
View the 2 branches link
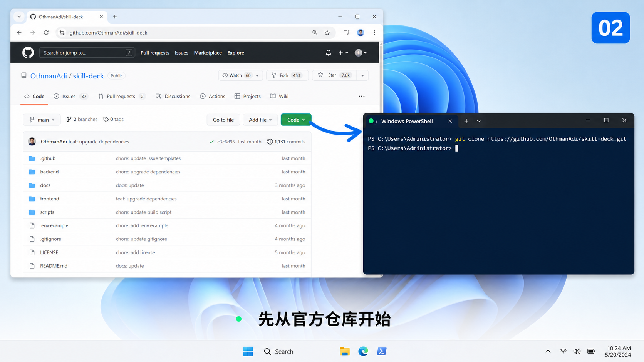82,119
